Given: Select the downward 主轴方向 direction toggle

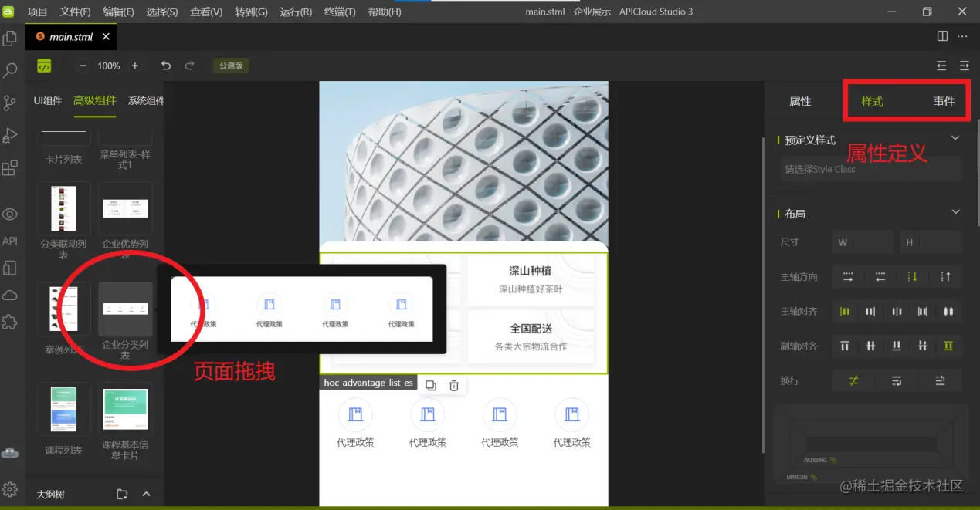Looking at the screenshot, I should click(912, 275).
